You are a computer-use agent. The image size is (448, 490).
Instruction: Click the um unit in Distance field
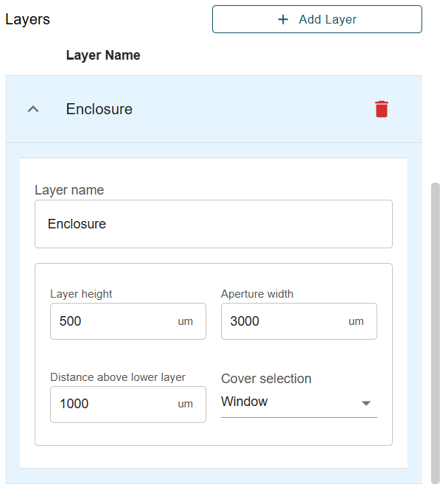pyautogui.click(x=186, y=404)
